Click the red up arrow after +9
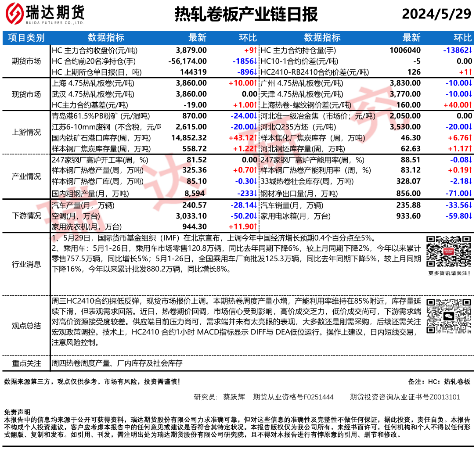This screenshot has height=449, width=476. pos(256,50)
